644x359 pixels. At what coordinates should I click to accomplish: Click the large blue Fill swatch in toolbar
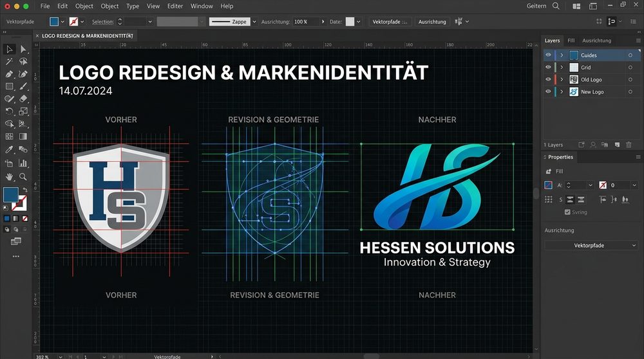[x=11, y=194]
